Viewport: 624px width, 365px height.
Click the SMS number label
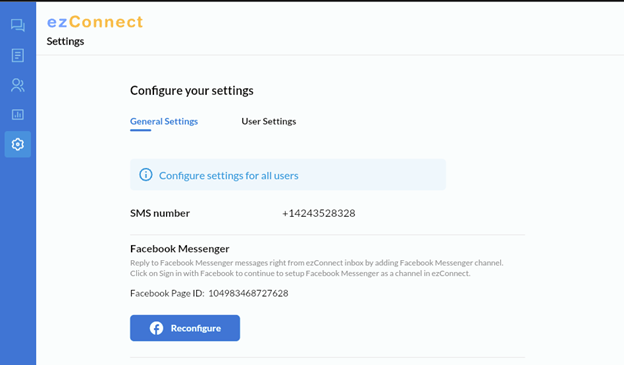click(160, 213)
